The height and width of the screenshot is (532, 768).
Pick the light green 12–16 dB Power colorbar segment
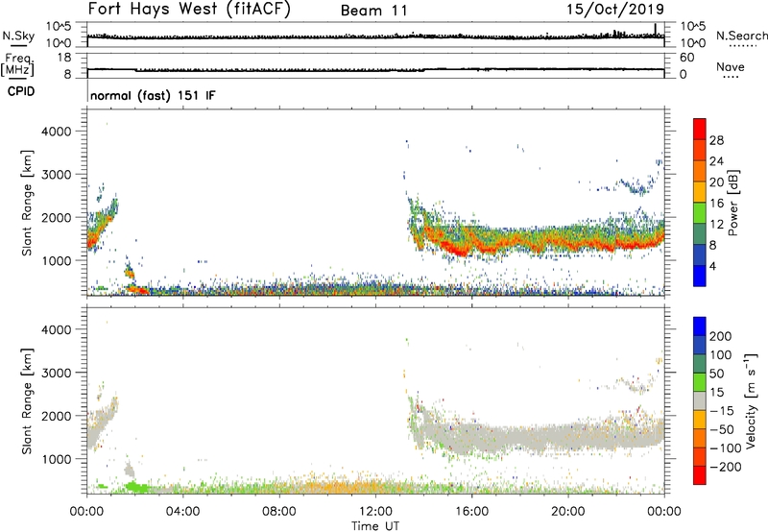pos(700,213)
